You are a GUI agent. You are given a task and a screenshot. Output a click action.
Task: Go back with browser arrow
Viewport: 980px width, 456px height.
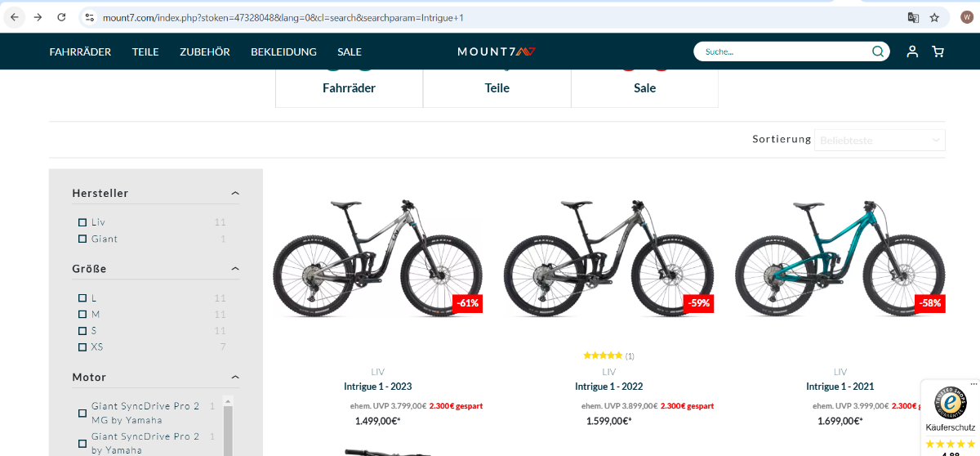pyautogui.click(x=14, y=17)
